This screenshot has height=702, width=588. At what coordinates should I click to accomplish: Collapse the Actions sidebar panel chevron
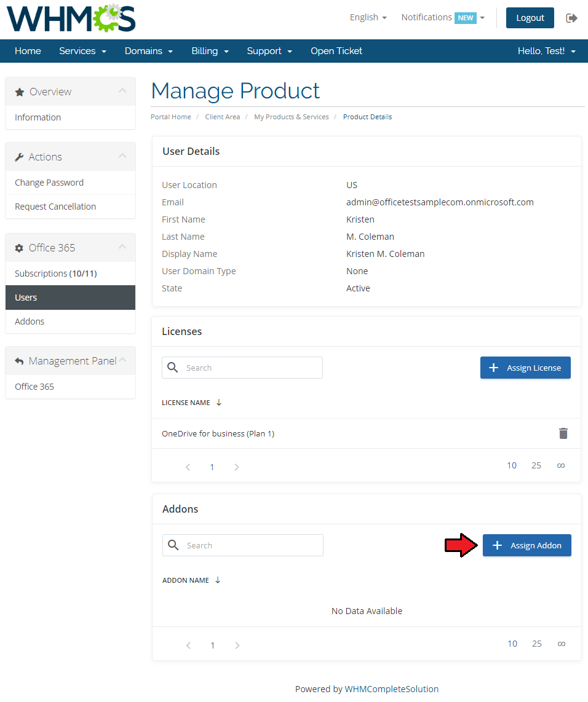(122, 156)
